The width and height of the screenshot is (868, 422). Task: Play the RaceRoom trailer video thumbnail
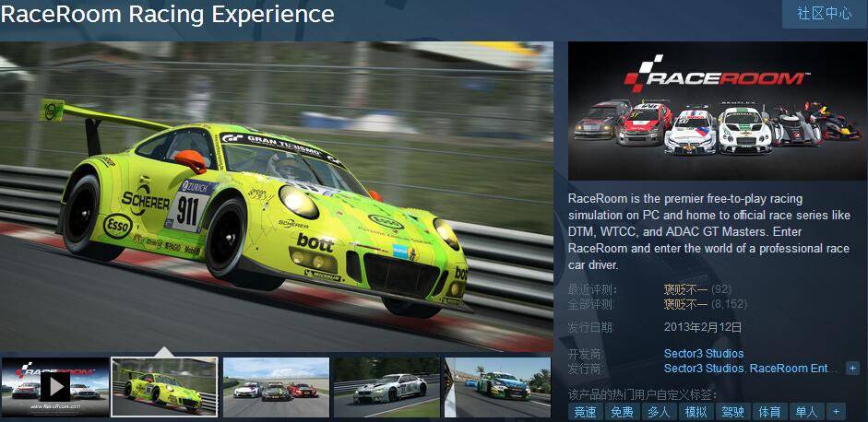(x=54, y=386)
